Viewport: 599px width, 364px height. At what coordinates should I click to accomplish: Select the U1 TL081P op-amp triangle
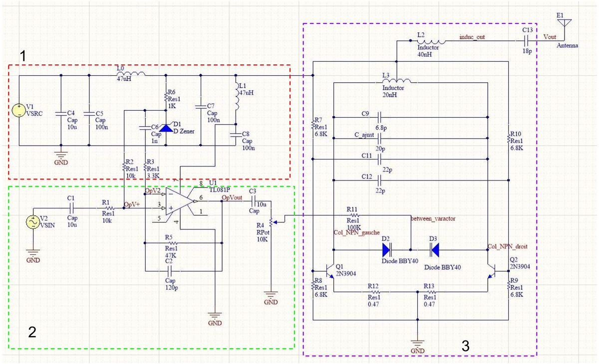pyautogui.click(x=181, y=201)
